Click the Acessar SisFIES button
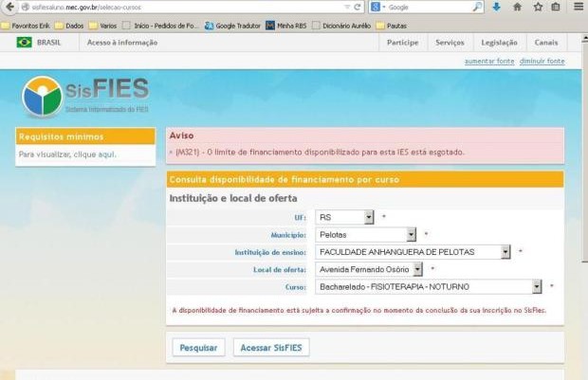Viewport: 588px width, 380px height. click(x=271, y=348)
